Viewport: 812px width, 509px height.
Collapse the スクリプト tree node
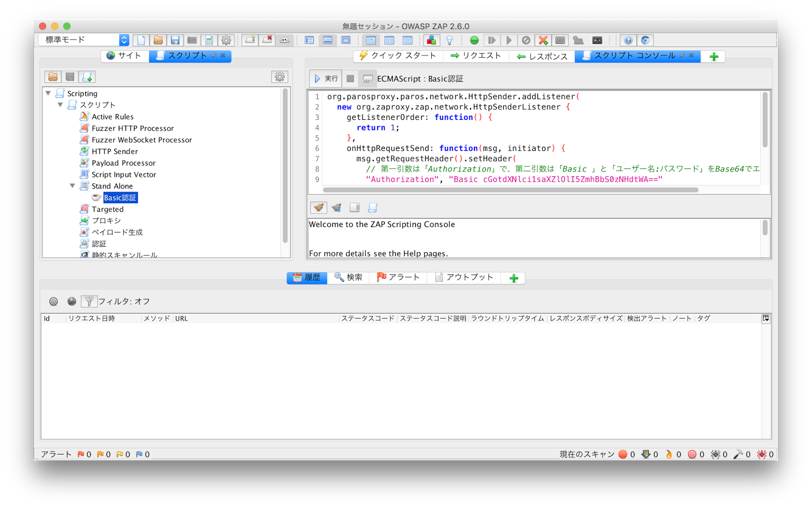pyautogui.click(x=60, y=105)
